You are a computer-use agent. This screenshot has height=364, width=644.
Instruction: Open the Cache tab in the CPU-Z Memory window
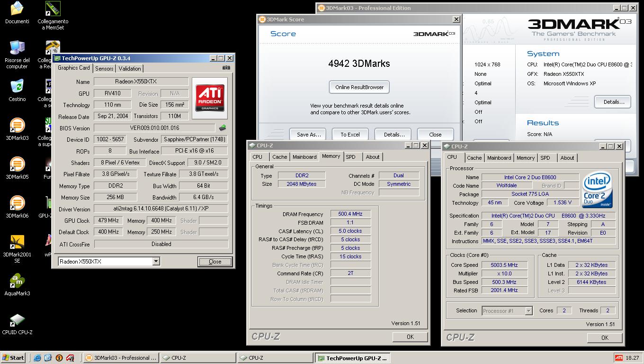279,157
